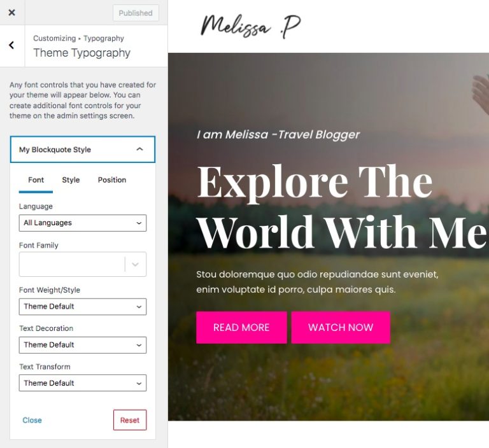Click the READ MORE button in preview
Image resolution: width=489 pixels, height=448 pixels.
(241, 327)
